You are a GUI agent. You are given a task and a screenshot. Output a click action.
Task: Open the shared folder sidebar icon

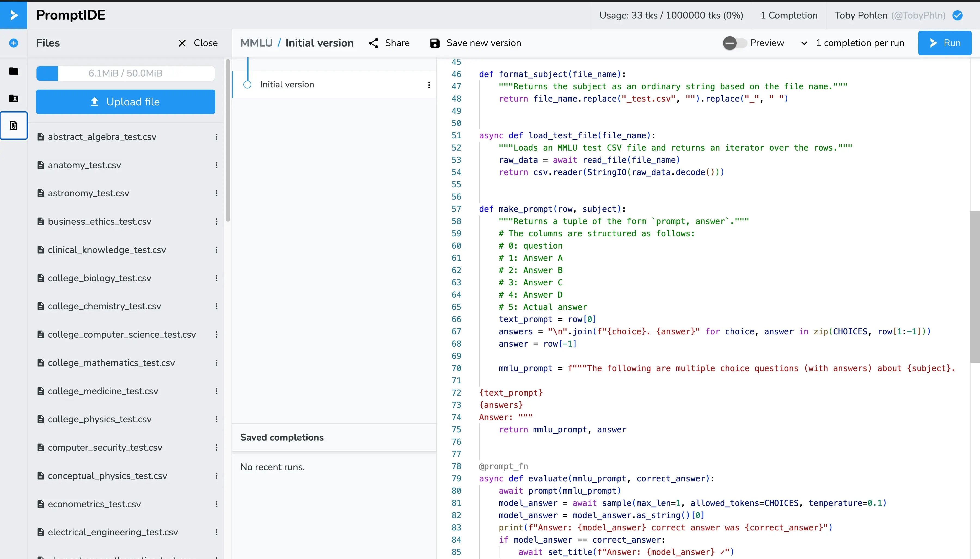13,98
